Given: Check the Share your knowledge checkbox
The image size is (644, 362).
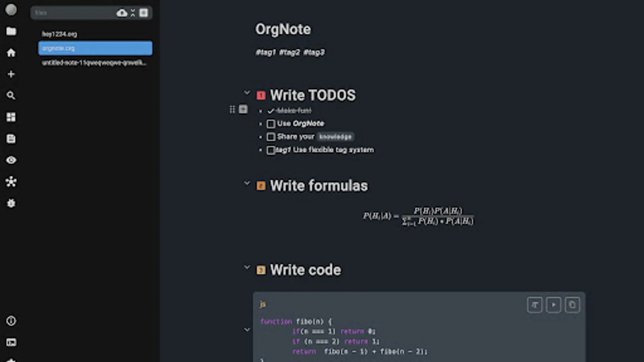Looking at the screenshot, I should tap(270, 137).
